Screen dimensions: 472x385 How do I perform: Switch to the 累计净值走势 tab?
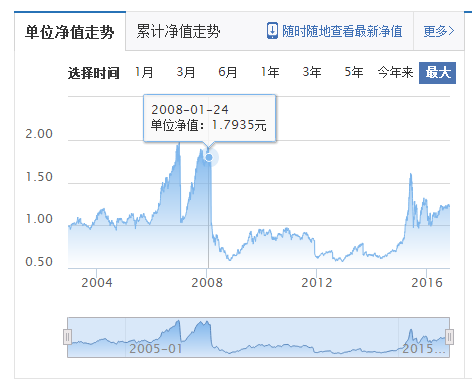[x=178, y=31]
